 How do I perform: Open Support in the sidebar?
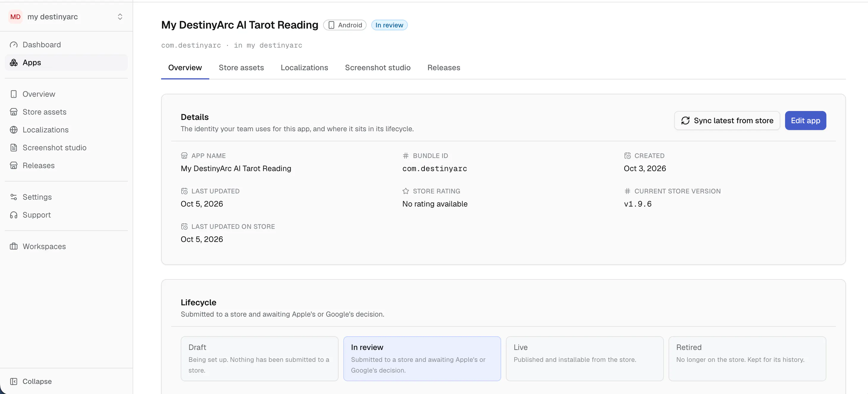(66, 215)
